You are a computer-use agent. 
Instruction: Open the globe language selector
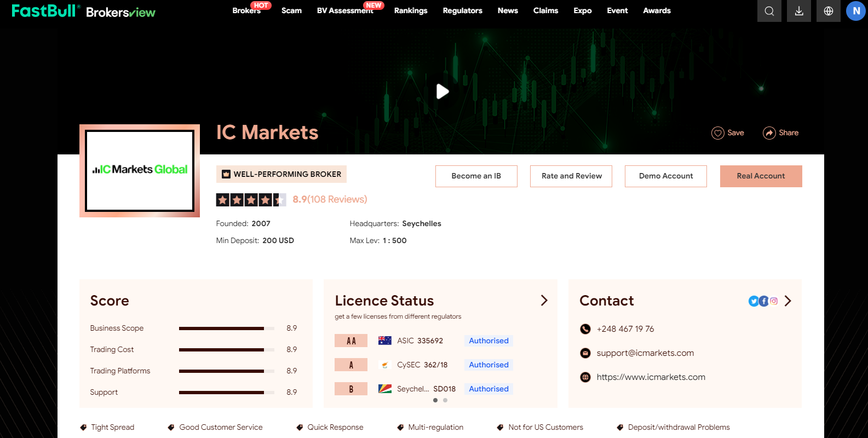828,11
